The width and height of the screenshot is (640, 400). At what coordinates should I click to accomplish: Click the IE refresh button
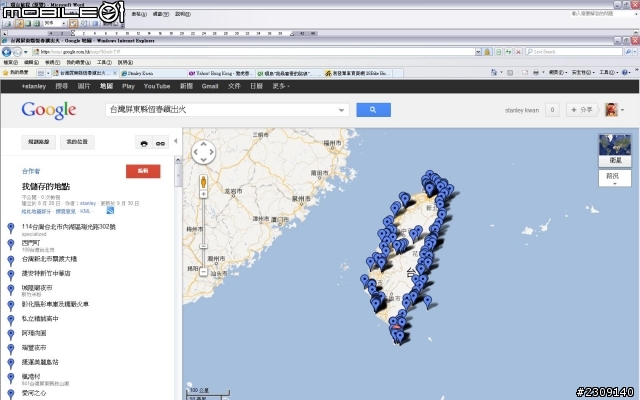coord(508,52)
